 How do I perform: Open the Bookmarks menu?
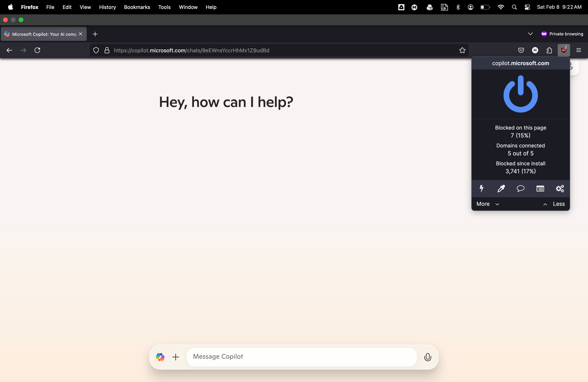pos(137,7)
